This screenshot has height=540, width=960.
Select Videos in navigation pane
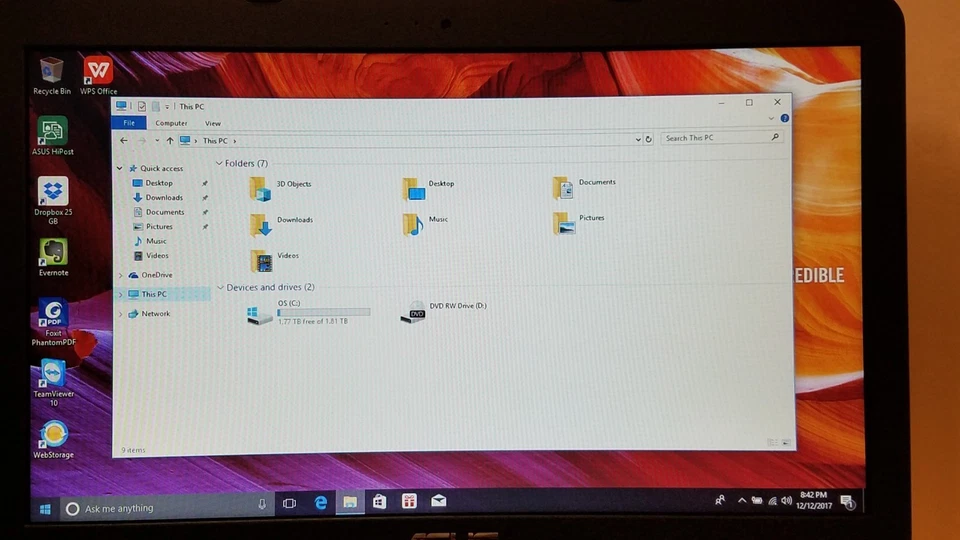coord(157,255)
